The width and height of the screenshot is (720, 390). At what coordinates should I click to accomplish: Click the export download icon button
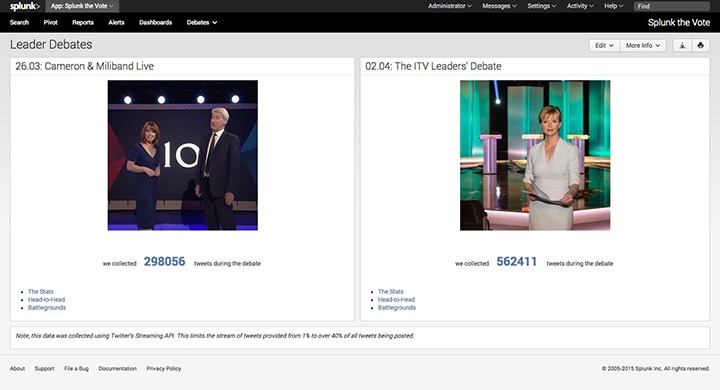click(682, 45)
